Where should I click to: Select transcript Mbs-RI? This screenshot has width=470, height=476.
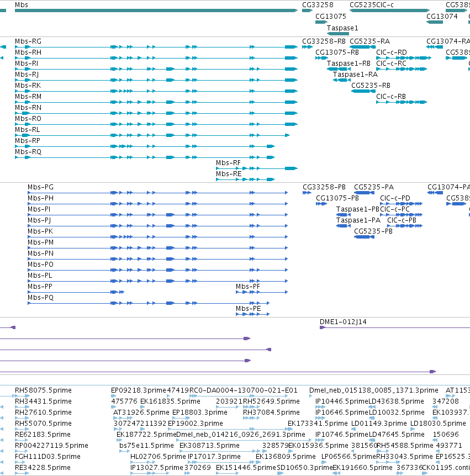click(27, 64)
